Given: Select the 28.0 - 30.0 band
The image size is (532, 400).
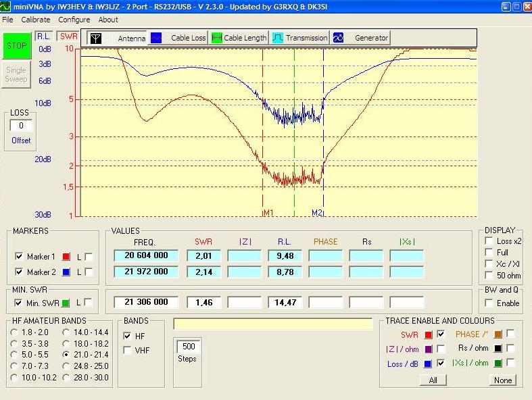Looking at the screenshot, I should coord(66,378).
